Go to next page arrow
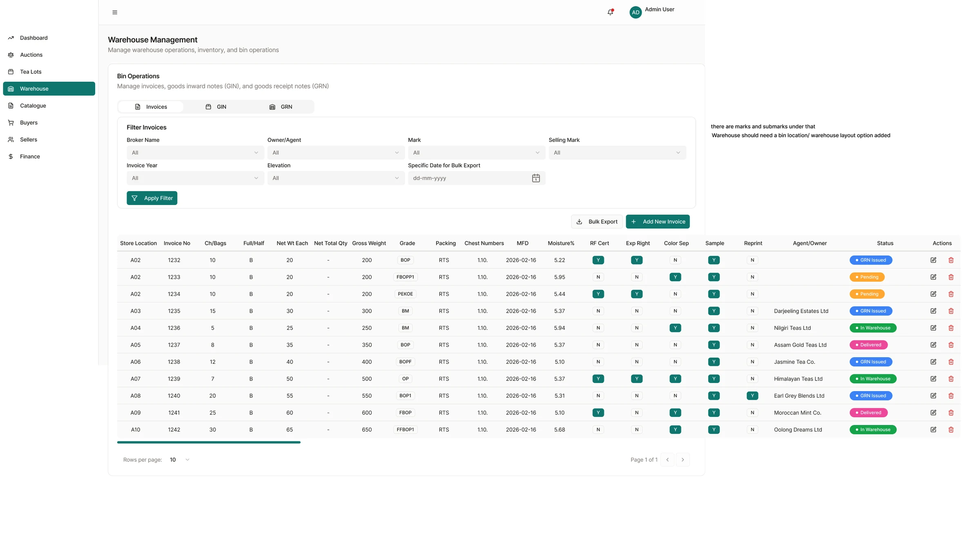 coord(683,460)
